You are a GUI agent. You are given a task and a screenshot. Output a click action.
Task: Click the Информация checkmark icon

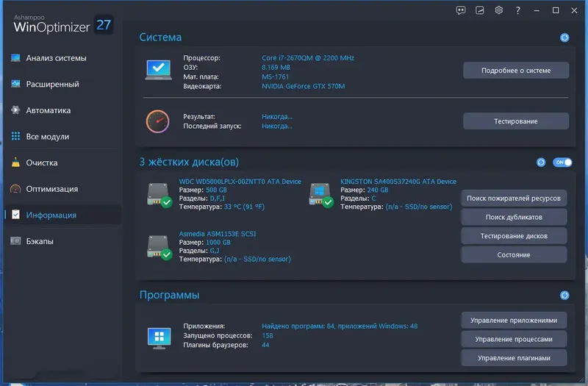tap(15, 215)
